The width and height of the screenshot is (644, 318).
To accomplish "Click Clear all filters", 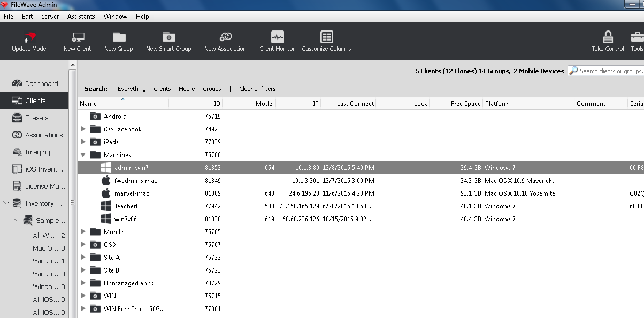I will point(257,89).
